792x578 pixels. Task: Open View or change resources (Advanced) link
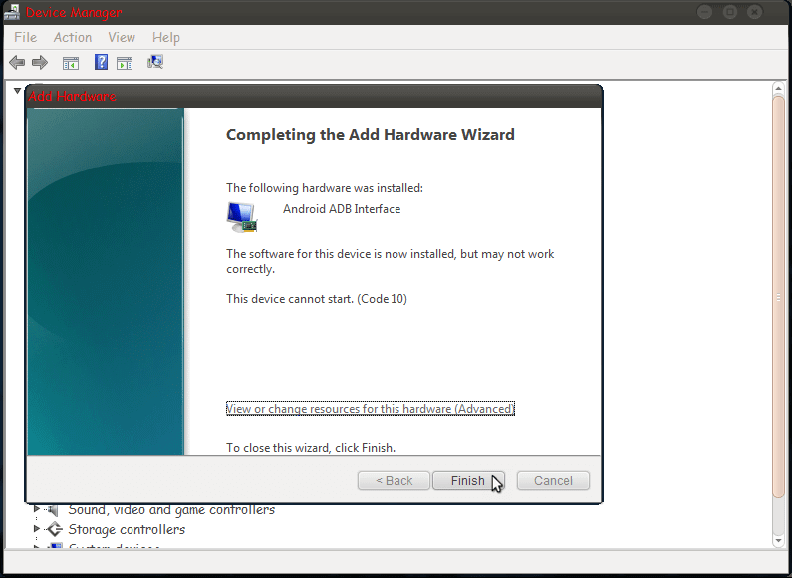pyautogui.click(x=370, y=409)
